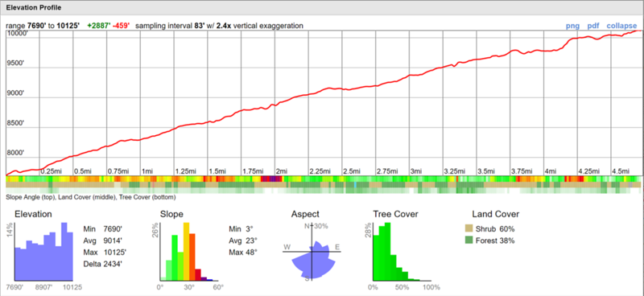
Task: Click the purple steep-slope segment in color strip
Action: pyautogui.click(x=272, y=179)
